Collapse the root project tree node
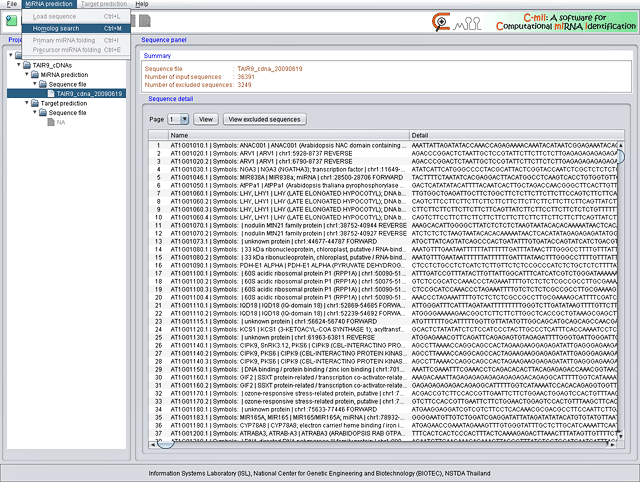This screenshot has width=640, height=482. coord(11,54)
